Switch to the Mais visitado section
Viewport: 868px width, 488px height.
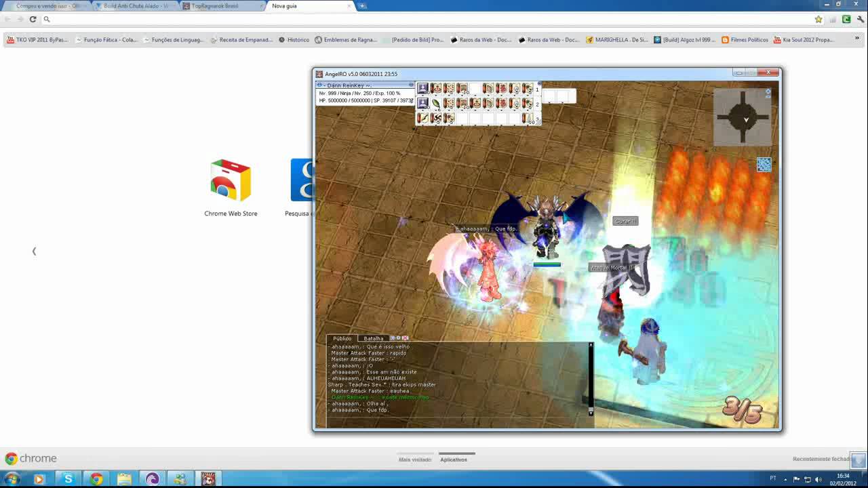[x=415, y=460]
